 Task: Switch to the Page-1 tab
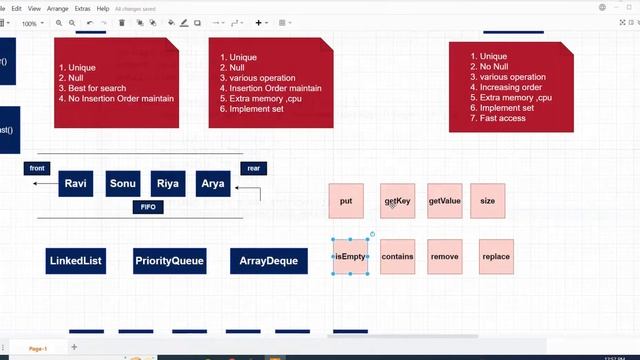38,349
